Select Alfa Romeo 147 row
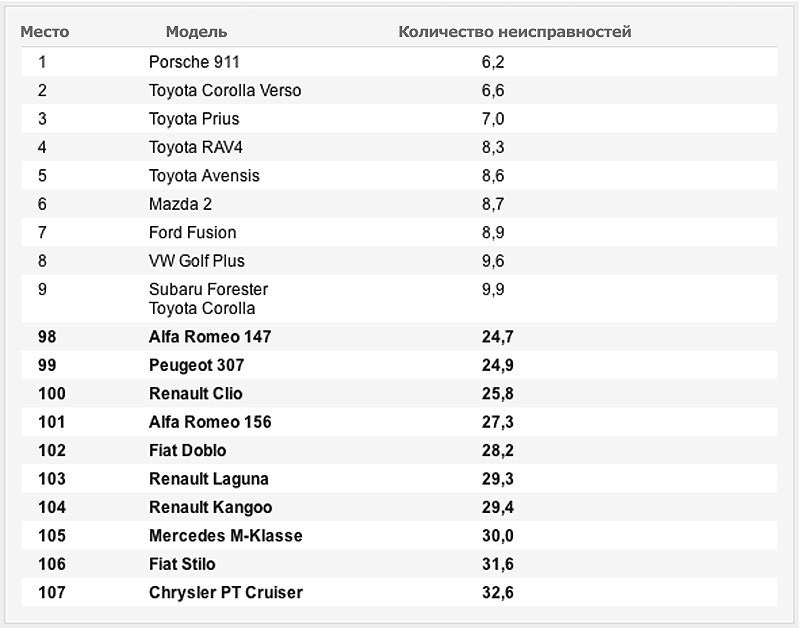This screenshot has width=800, height=628. (399, 337)
